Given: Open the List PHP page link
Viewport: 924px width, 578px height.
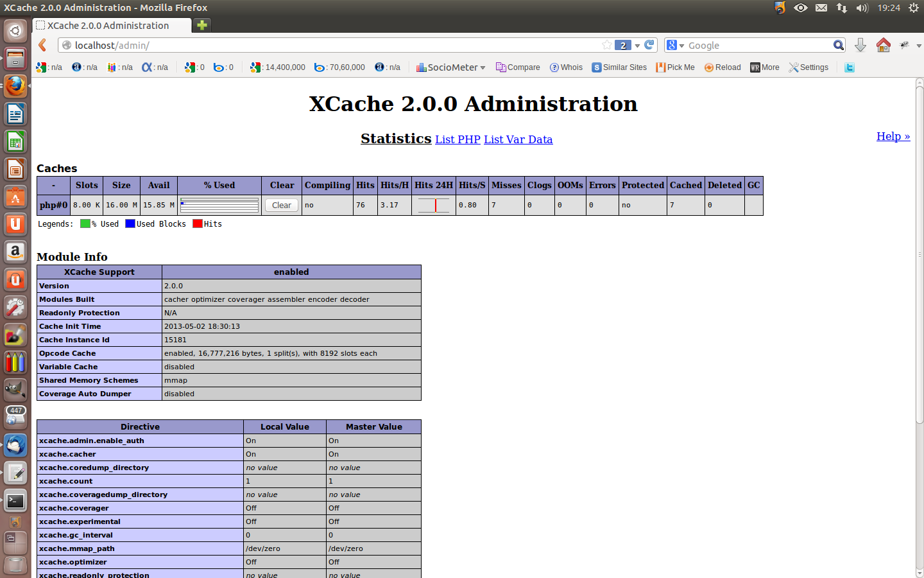Looking at the screenshot, I should point(458,139).
